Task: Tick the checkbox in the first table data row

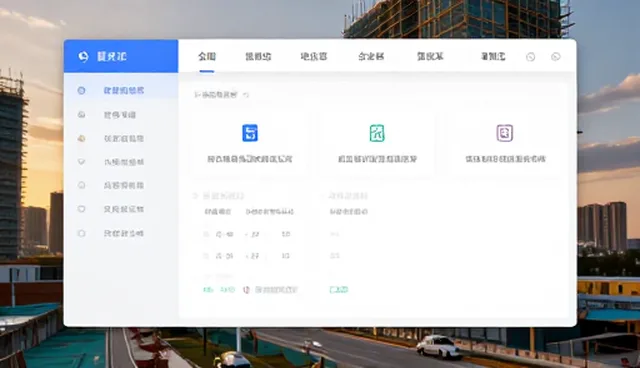Action: (206, 234)
